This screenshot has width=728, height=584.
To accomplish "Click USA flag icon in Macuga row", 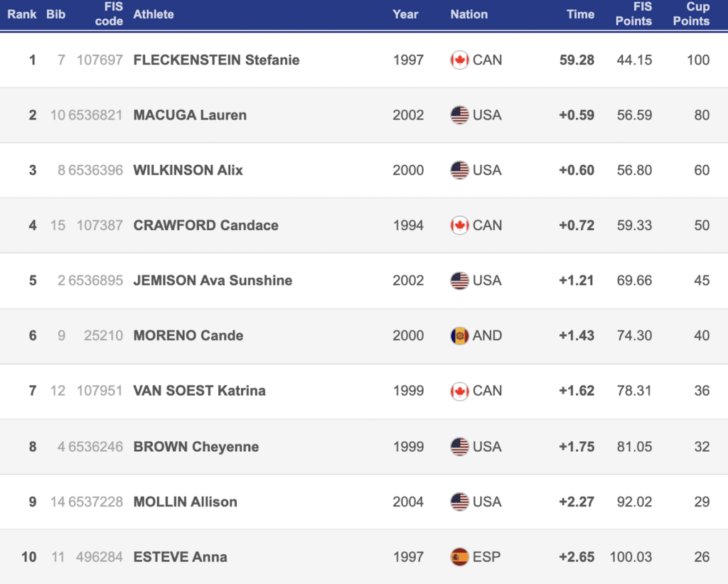I will [x=459, y=115].
